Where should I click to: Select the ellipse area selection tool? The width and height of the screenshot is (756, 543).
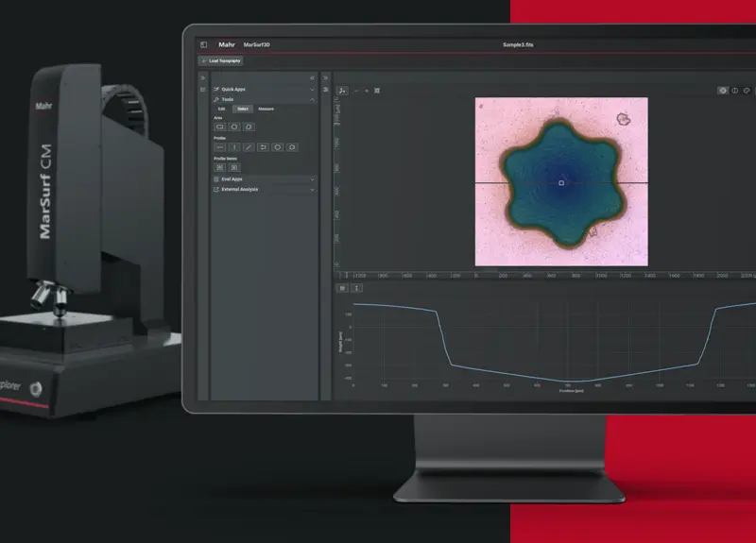click(x=234, y=127)
